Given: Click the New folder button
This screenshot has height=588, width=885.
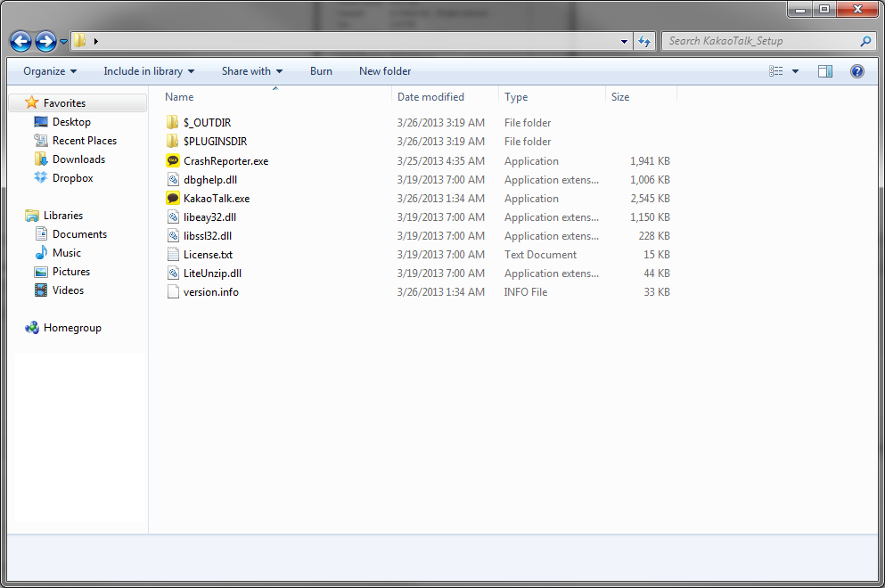Looking at the screenshot, I should [385, 71].
